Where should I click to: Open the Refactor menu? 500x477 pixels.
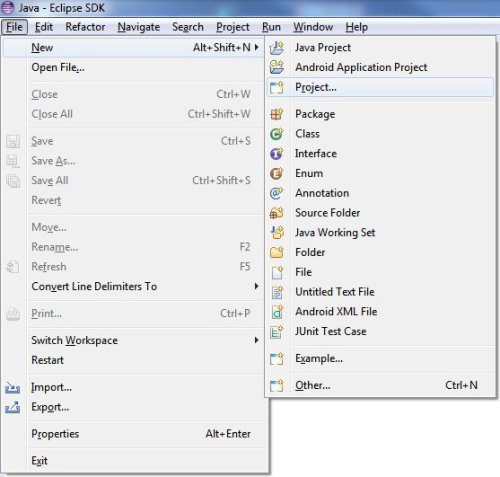click(85, 27)
